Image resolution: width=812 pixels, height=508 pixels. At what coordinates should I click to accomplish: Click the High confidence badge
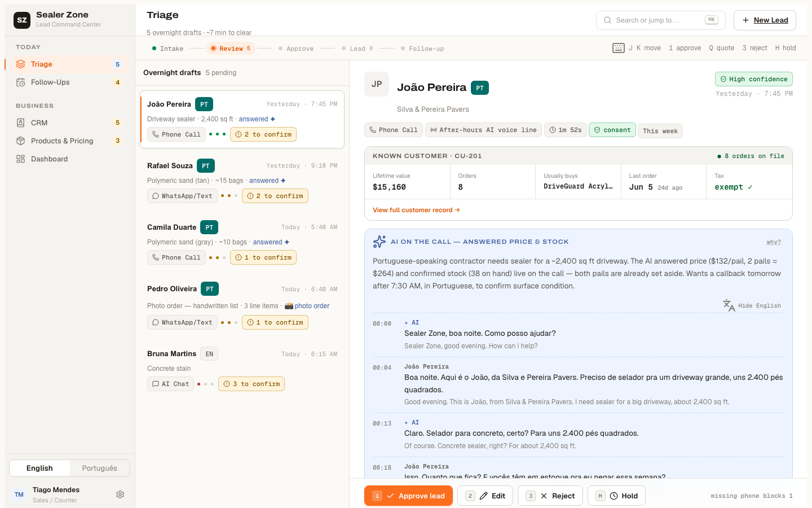pos(754,79)
